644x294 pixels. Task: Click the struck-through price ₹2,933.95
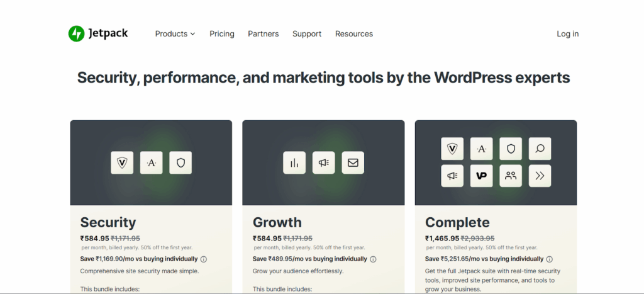[478, 238]
